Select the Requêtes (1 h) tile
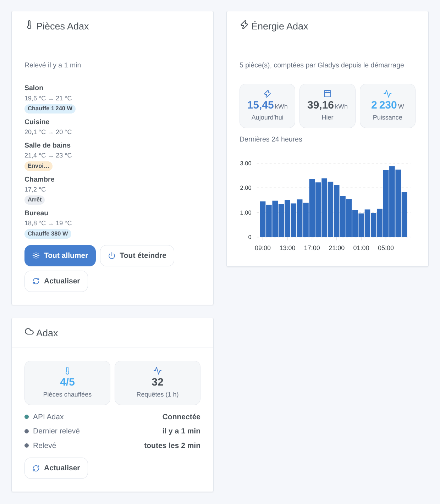440x504 pixels. 158,383
